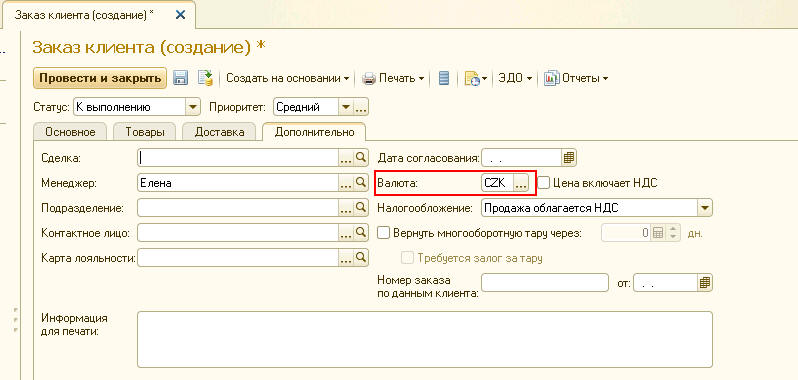
Task: Open the calendar for Дата согласования
Action: point(568,158)
